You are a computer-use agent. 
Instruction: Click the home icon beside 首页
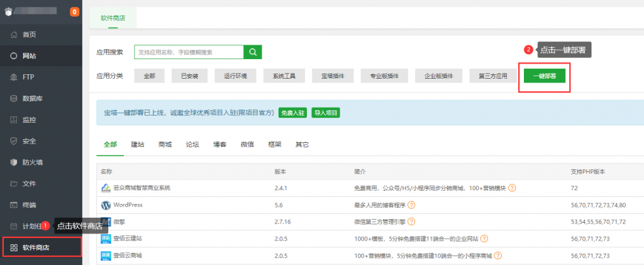[x=14, y=35]
